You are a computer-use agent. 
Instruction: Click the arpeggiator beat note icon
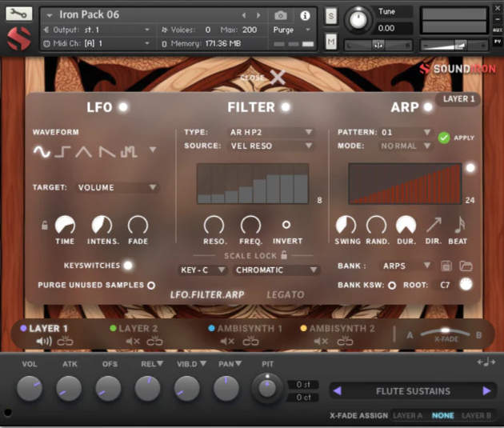coord(460,226)
